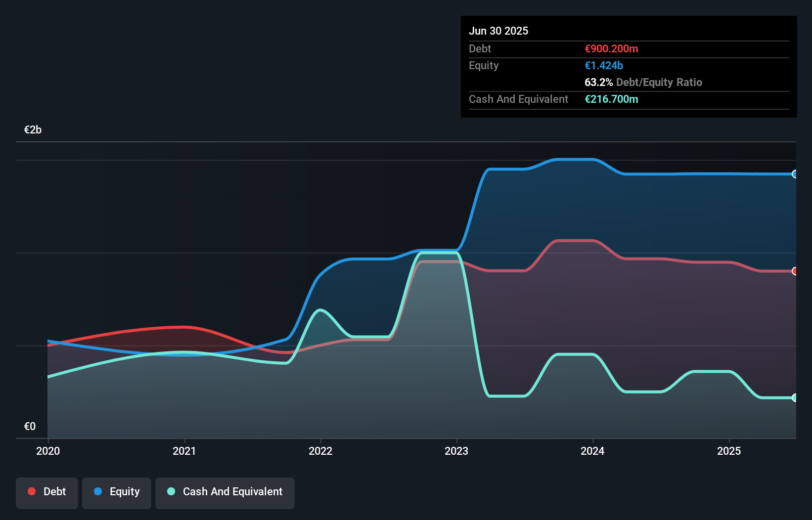This screenshot has width=812, height=520.
Task: Click the teal Cash And Equivalent dot icon
Action: point(171,491)
